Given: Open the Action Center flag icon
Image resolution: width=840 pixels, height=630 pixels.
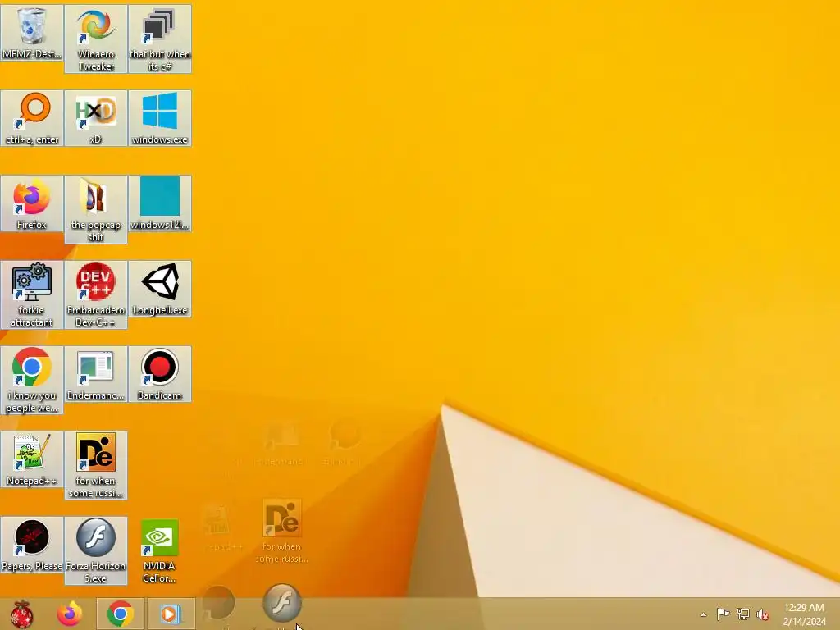Looking at the screenshot, I should [723, 614].
